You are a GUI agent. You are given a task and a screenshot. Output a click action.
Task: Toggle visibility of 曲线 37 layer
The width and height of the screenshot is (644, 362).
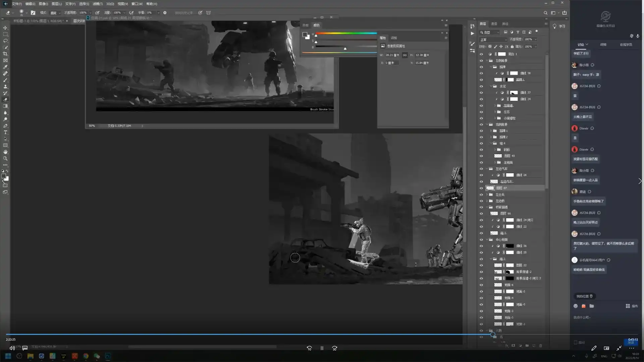pyautogui.click(x=481, y=93)
